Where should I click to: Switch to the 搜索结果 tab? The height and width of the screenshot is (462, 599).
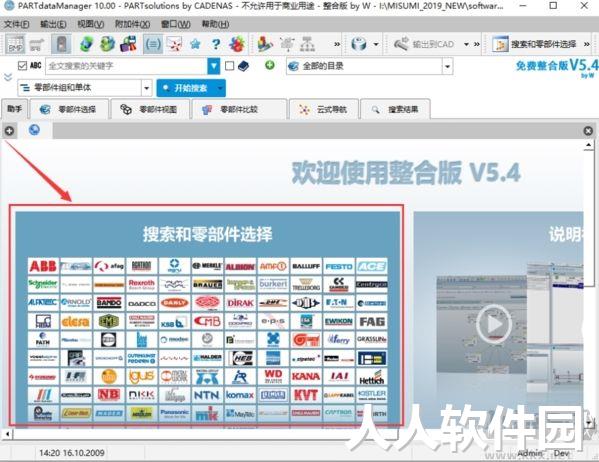pyautogui.click(x=395, y=109)
